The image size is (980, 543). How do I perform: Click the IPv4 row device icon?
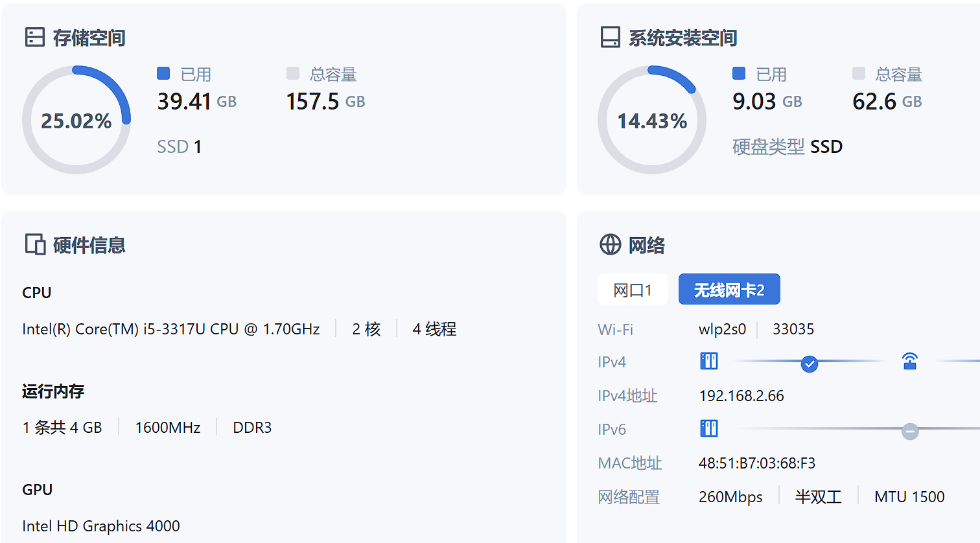tap(709, 361)
